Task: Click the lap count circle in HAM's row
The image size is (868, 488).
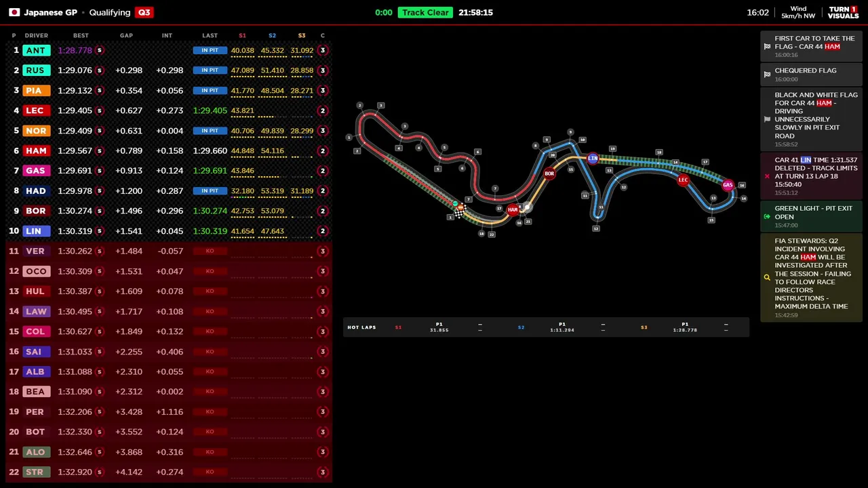Action: tap(323, 150)
